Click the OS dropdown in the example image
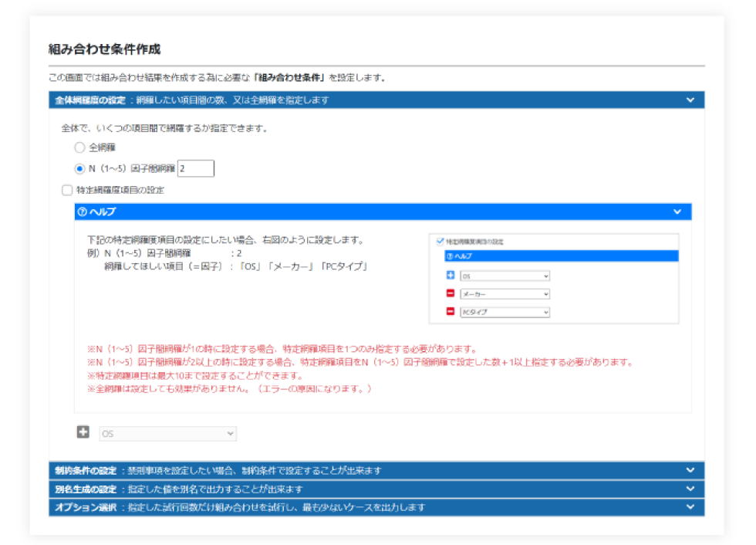756x545 pixels. 505,276
